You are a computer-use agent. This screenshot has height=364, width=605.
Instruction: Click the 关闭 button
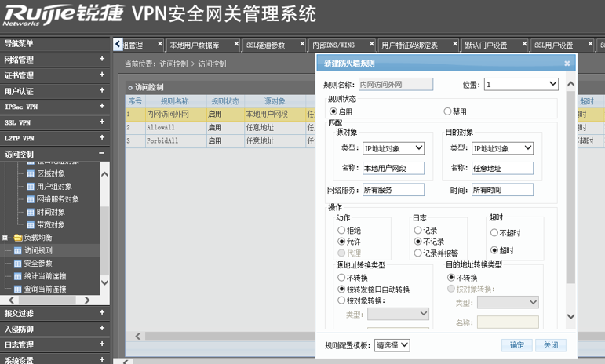point(551,345)
